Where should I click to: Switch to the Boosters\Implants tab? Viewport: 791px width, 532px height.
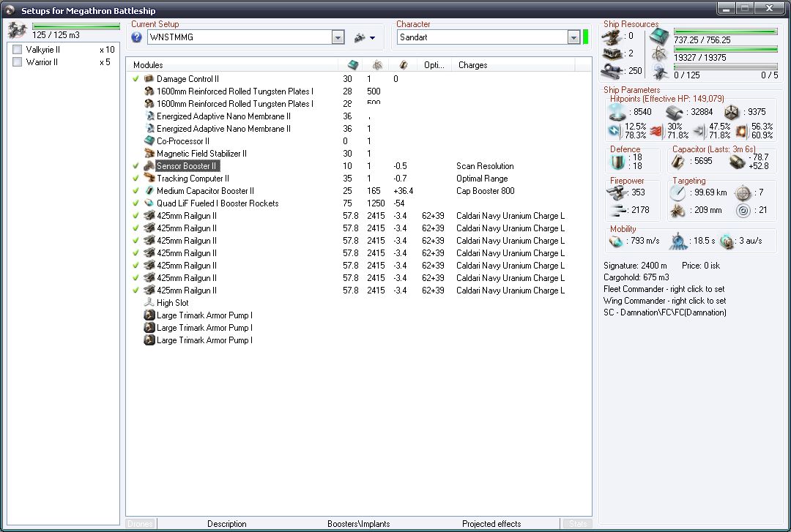coord(358,524)
